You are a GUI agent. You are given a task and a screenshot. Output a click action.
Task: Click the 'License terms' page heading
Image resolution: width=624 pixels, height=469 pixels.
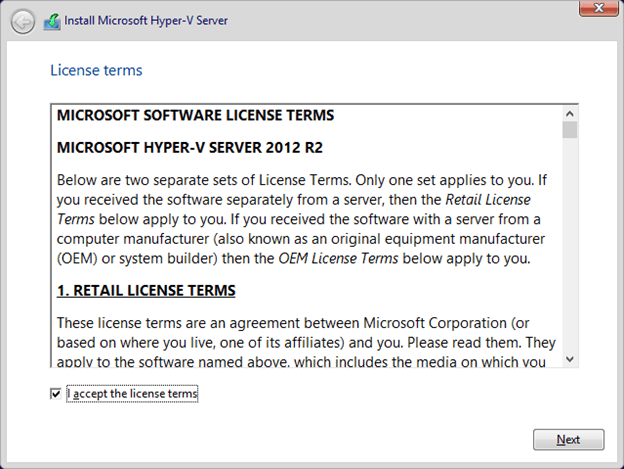click(x=96, y=71)
